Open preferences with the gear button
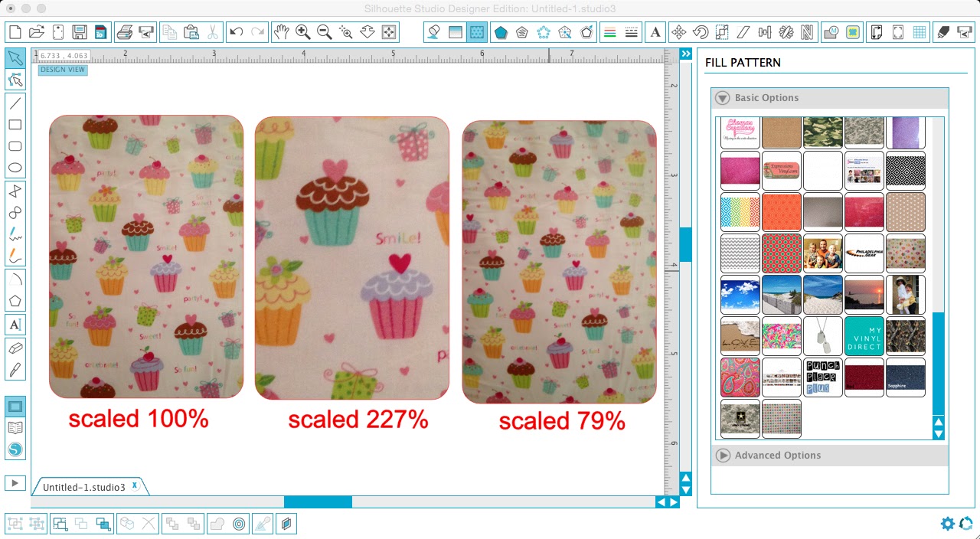The image size is (980, 539). tap(948, 524)
